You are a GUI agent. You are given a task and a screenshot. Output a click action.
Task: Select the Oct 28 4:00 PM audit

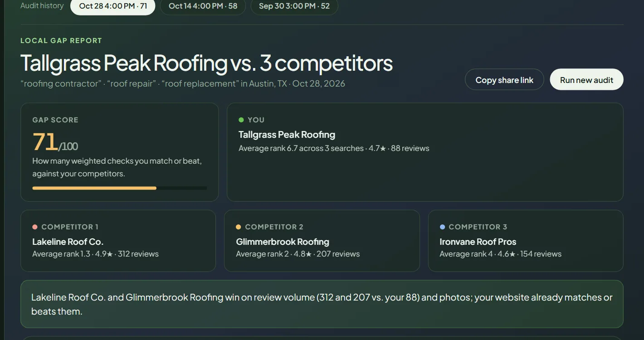113,6
